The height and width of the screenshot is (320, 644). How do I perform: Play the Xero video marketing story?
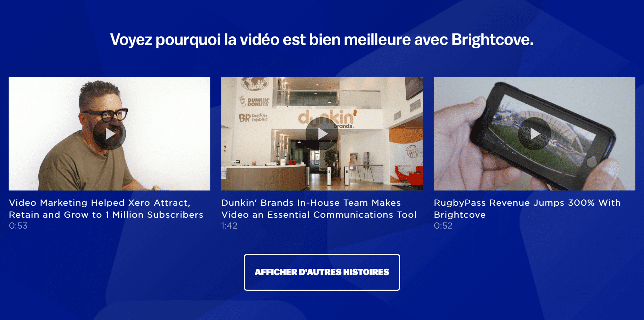[109, 134]
